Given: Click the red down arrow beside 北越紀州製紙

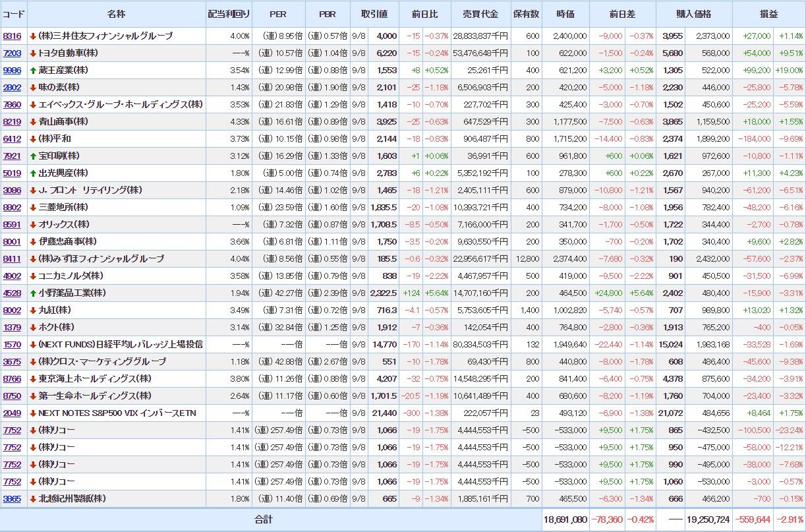Looking at the screenshot, I should [33, 498].
